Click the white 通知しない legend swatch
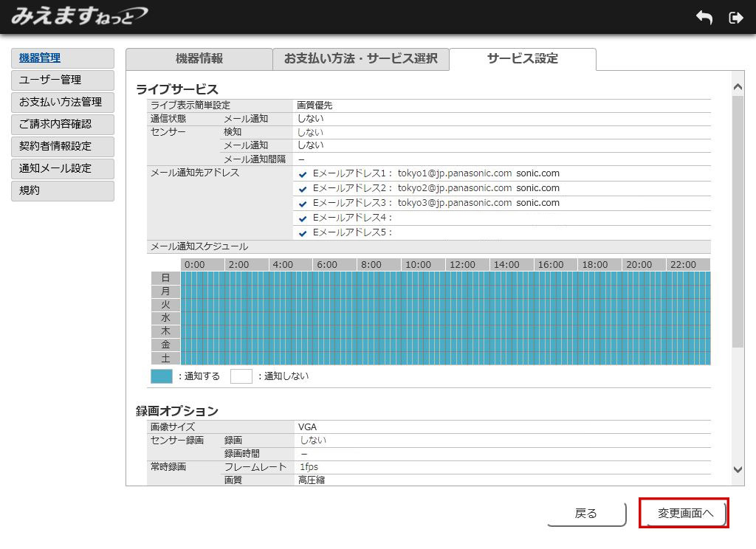Viewport: 756px width, 549px height. point(241,376)
